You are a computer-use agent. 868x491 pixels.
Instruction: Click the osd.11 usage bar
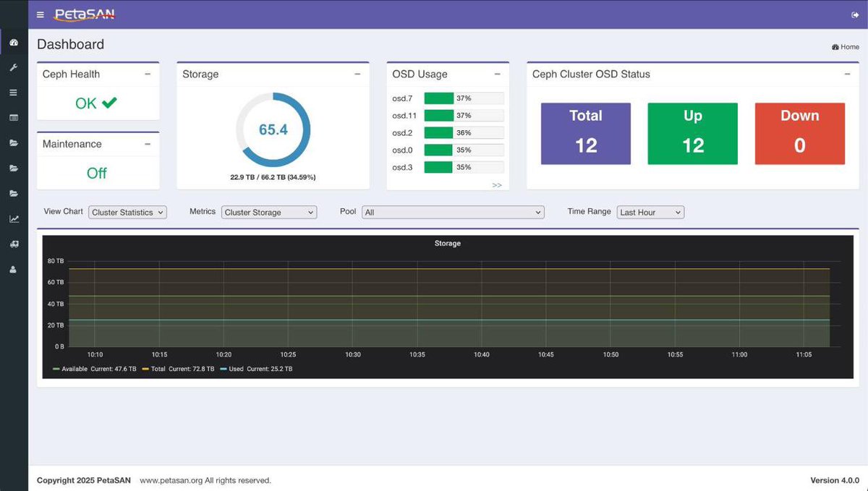(x=464, y=116)
